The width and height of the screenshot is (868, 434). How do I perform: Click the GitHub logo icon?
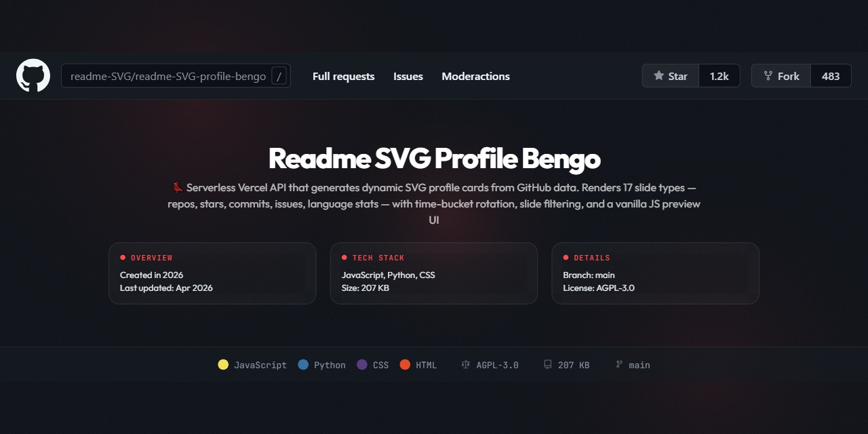(x=33, y=75)
